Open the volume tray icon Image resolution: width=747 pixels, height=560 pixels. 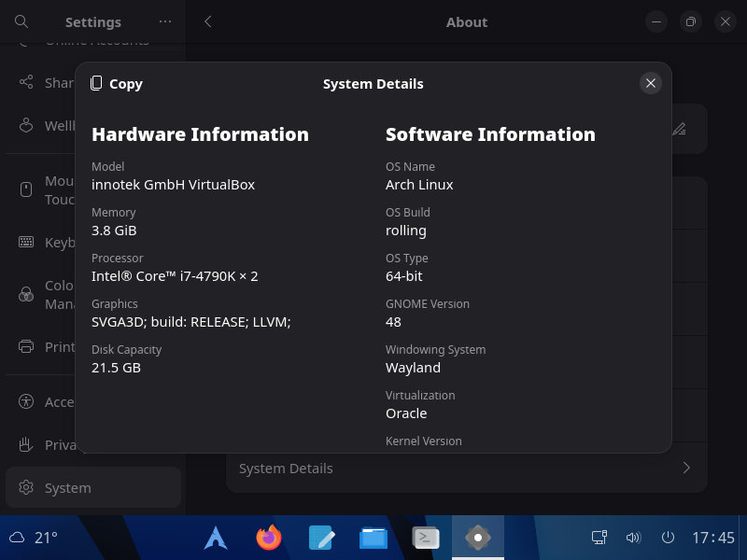[x=634, y=538]
